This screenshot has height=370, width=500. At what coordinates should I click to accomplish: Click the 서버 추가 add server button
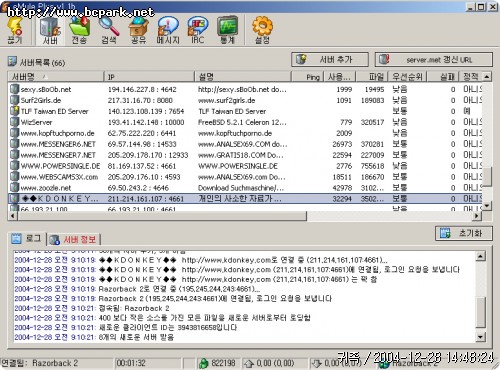pyautogui.click(x=330, y=60)
